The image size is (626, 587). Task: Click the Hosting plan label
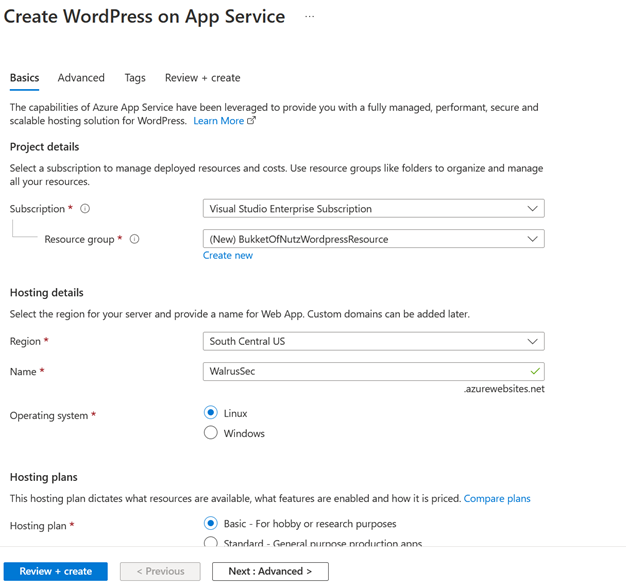[38, 526]
